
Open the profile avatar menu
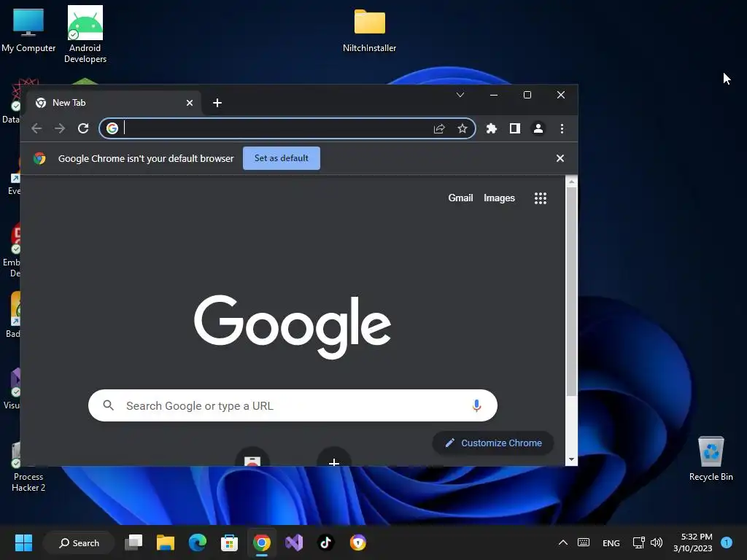[538, 128]
